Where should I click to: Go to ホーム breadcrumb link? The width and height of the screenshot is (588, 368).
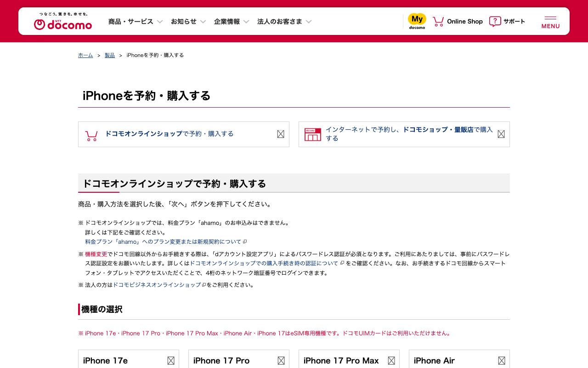coord(85,55)
